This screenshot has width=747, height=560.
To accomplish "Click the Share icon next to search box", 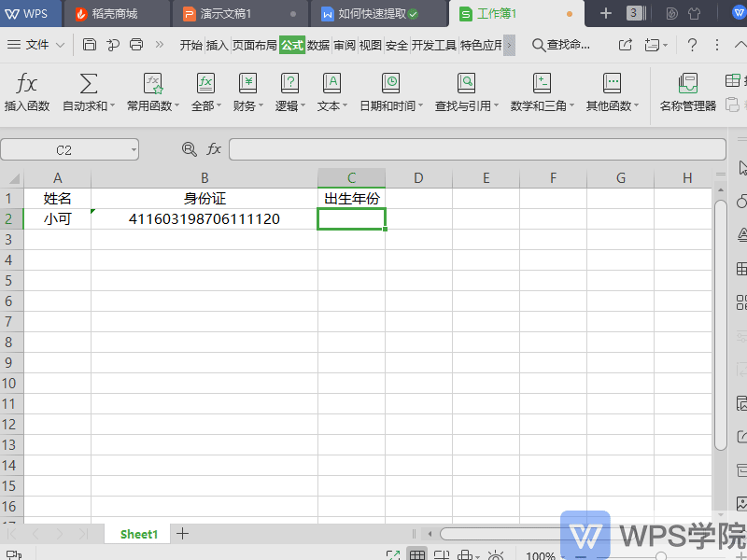I will pyautogui.click(x=626, y=45).
